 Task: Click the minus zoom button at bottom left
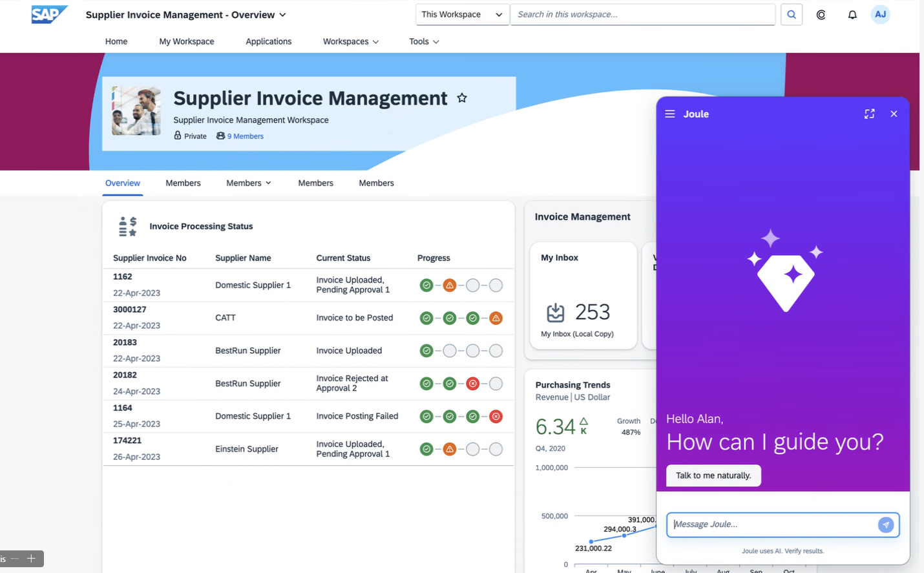14,558
